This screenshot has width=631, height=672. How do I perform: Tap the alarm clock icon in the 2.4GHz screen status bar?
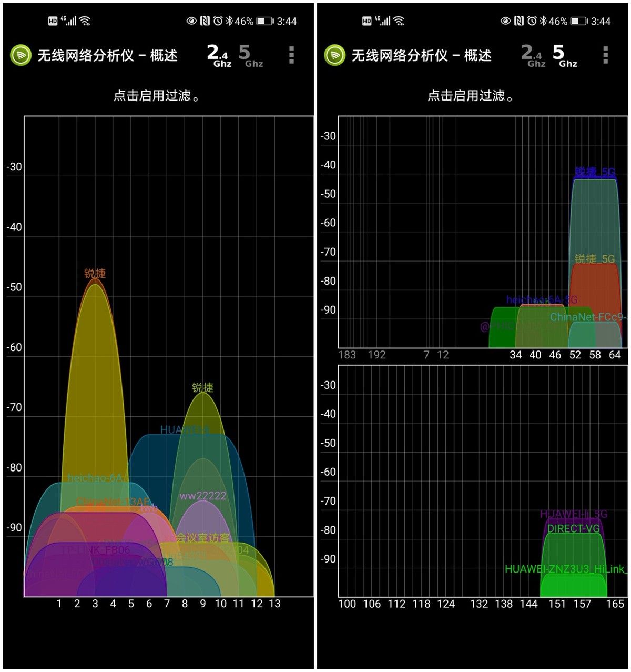[218, 21]
